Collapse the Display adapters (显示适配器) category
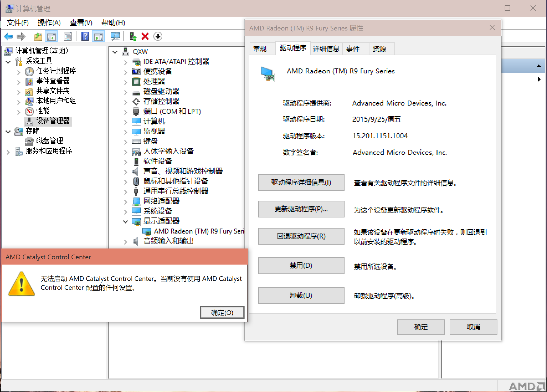The image size is (547, 392). click(x=125, y=221)
